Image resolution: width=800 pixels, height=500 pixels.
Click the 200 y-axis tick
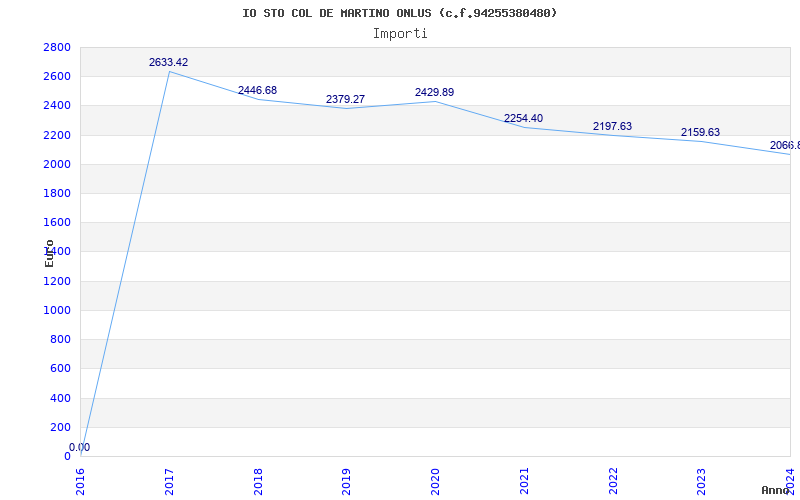pos(61,427)
